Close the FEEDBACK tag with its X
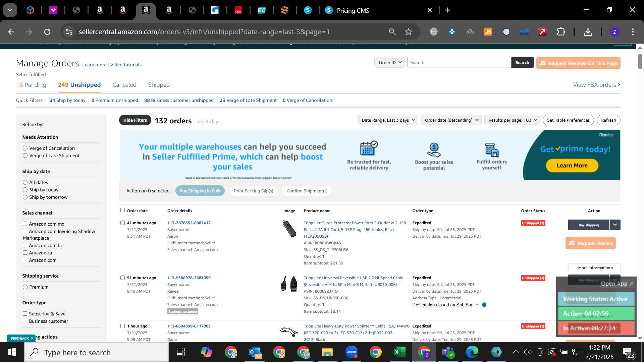 [32, 339]
